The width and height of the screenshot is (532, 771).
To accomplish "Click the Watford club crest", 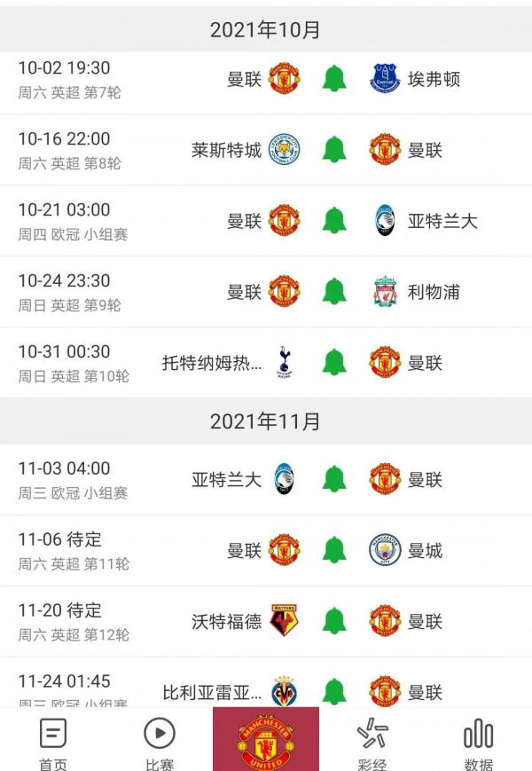I will 285,621.
